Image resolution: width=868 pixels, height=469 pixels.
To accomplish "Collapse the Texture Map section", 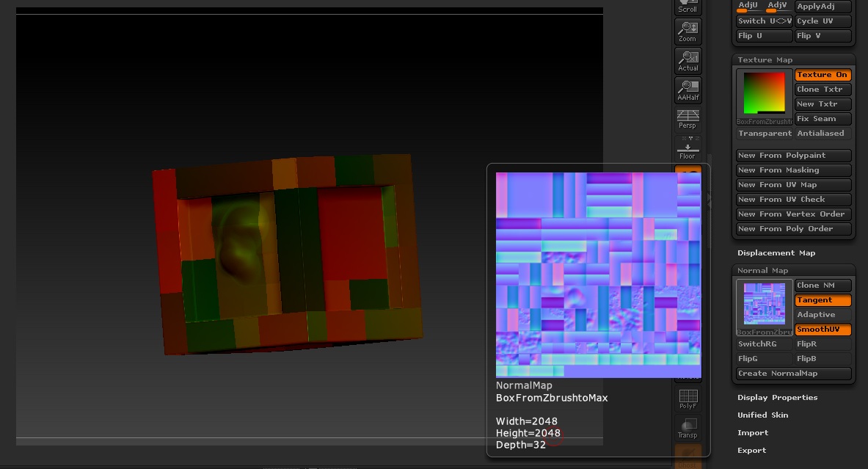I will point(765,59).
